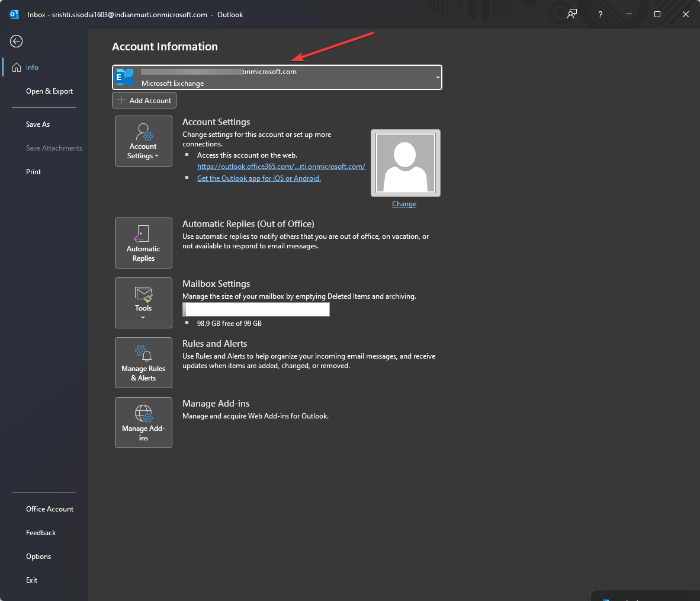Open Account Settings options

143,141
